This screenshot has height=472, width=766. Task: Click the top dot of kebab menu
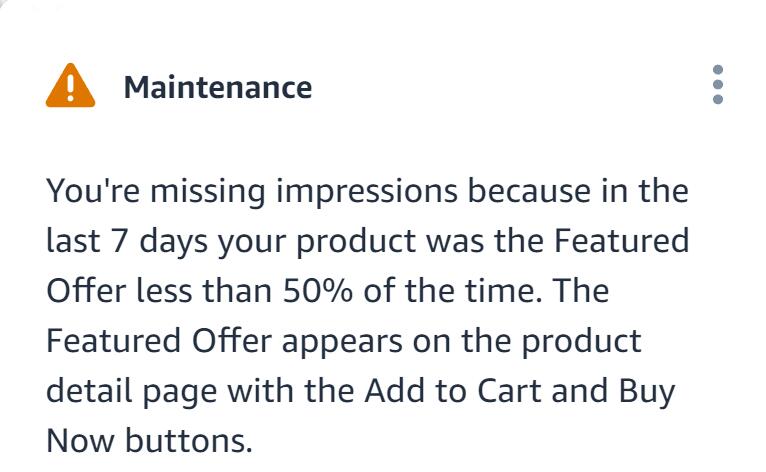pyautogui.click(x=718, y=70)
